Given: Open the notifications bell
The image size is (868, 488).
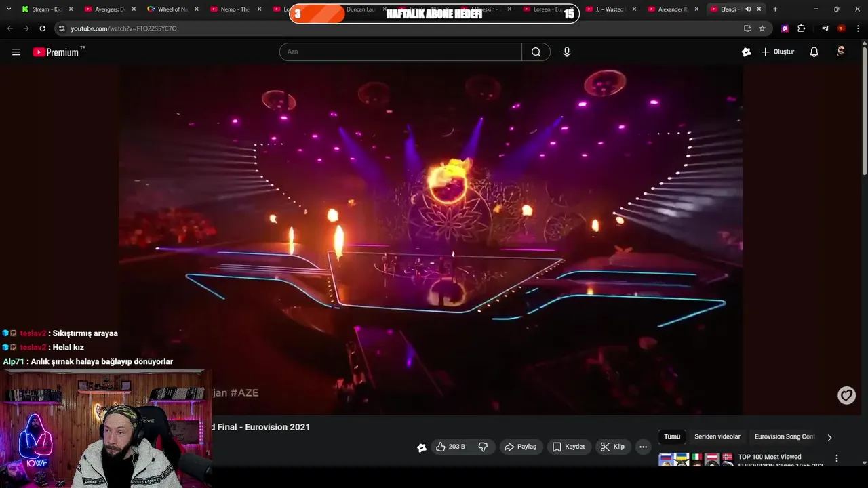Looking at the screenshot, I should pos(814,52).
